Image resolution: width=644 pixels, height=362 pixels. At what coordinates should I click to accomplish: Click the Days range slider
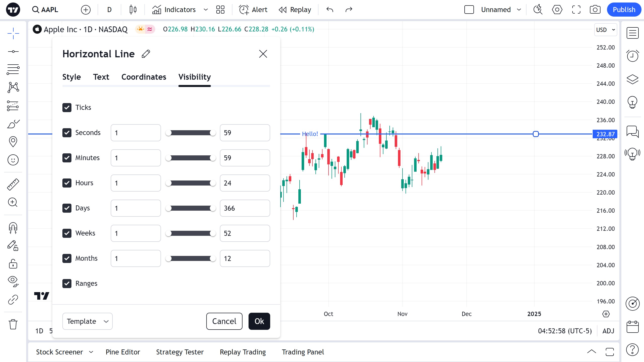tap(190, 208)
